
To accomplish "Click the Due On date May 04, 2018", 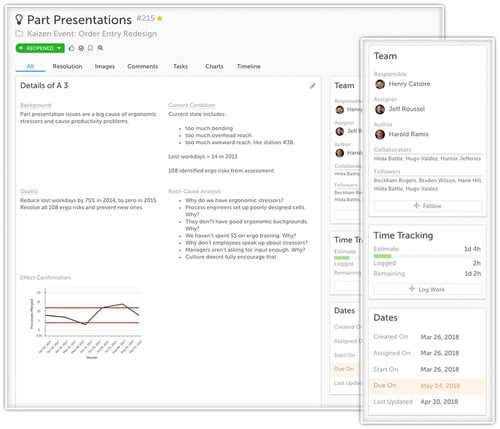I will [x=440, y=386].
